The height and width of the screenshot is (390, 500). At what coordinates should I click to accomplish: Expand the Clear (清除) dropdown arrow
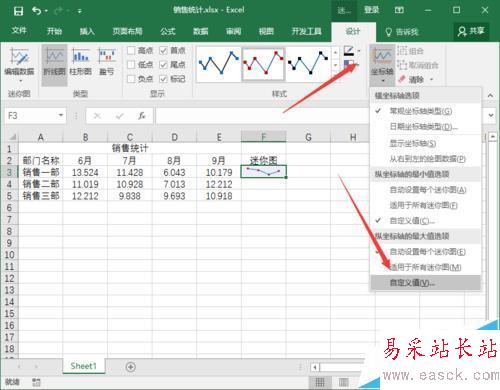pos(432,80)
